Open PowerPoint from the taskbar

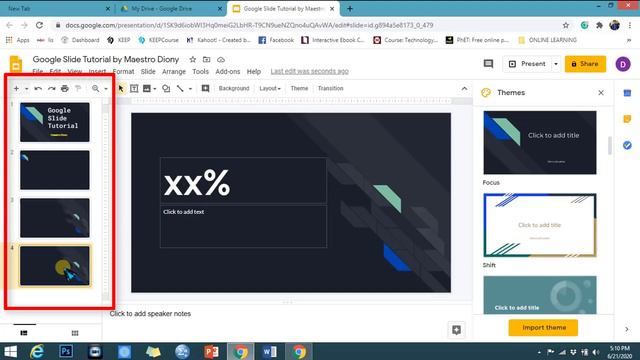coord(211,351)
